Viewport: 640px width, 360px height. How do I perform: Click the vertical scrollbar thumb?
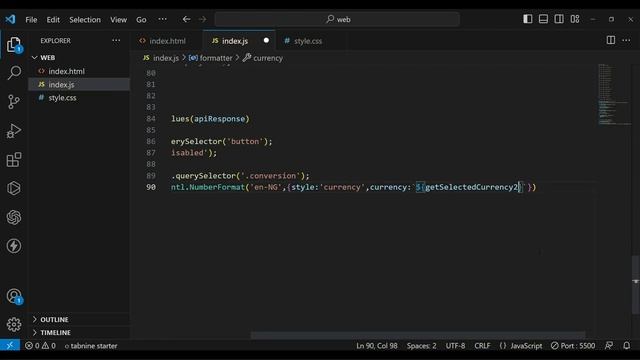coord(636,284)
